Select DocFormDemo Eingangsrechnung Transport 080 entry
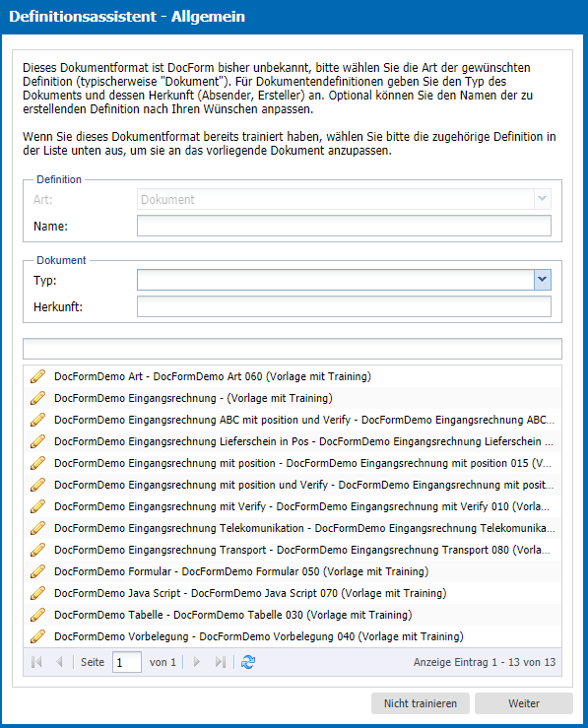The height and width of the screenshot is (728, 588). (x=293, y=550)
